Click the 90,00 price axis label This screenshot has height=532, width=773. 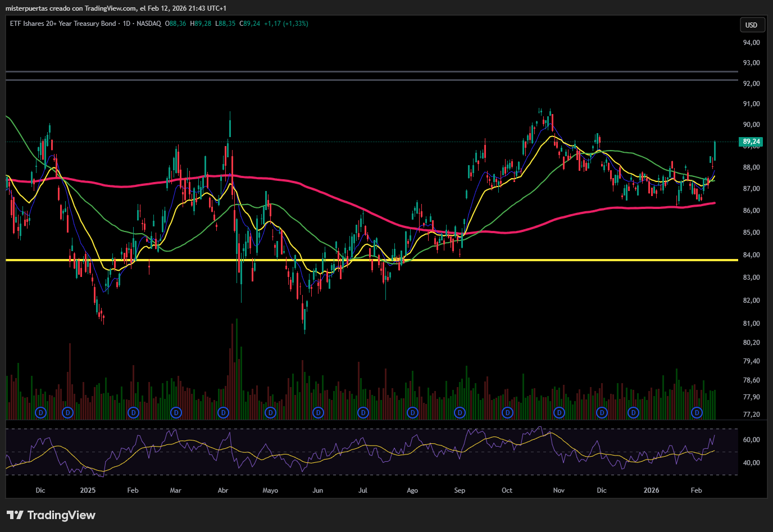pyautogui.click(x=751, y=124)
